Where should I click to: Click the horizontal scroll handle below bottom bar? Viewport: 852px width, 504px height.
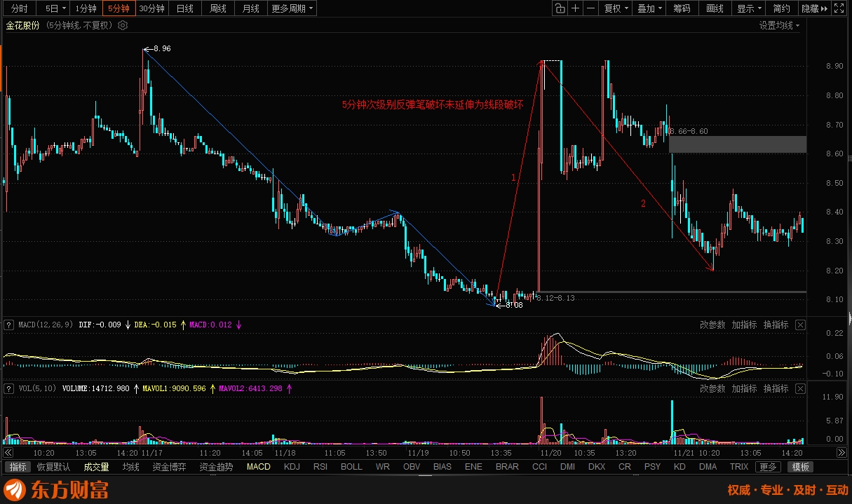(426, 475)
